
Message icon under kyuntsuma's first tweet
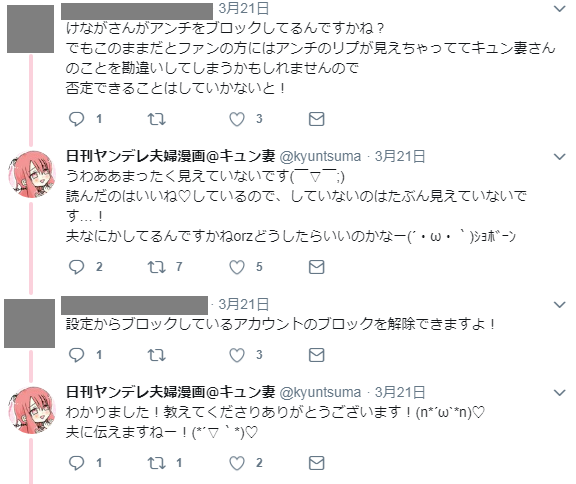[316, 267]
